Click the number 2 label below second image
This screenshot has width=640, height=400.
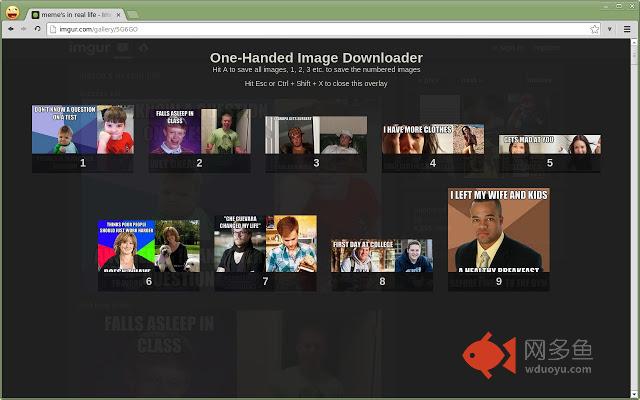pos(200,163)
